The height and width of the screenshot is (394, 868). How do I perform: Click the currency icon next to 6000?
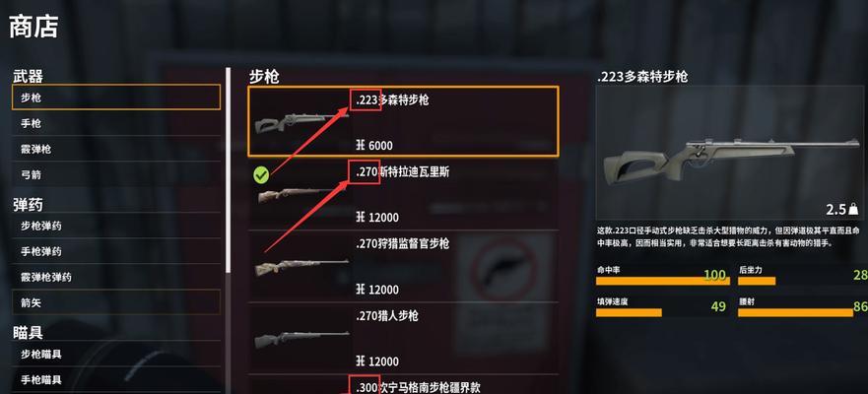[361, 145]
